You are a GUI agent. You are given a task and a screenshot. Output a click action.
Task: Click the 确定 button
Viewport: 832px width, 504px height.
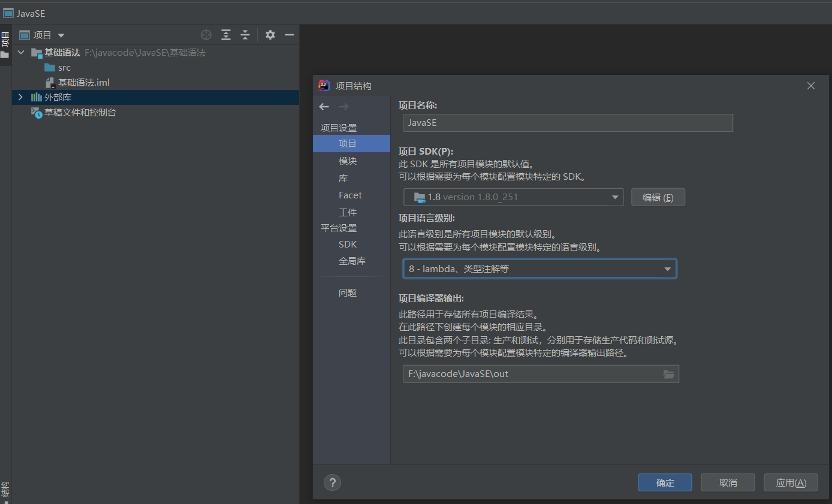[665, 483]
